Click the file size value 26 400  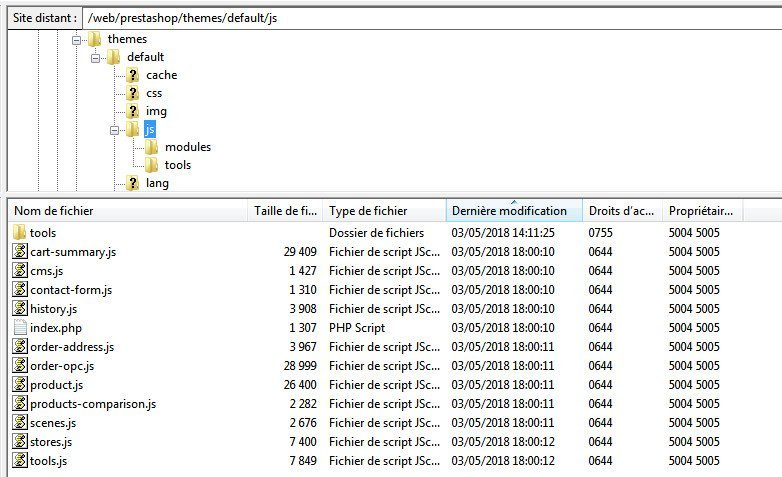300,385
